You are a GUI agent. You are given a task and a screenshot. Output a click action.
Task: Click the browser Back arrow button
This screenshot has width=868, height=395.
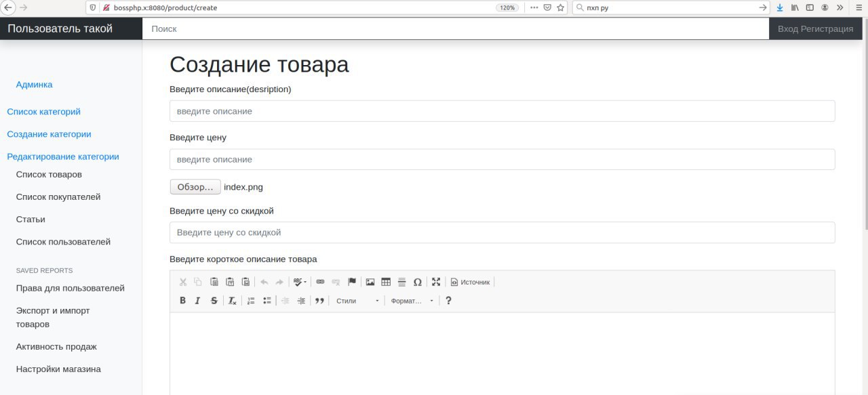pos(9,7)
